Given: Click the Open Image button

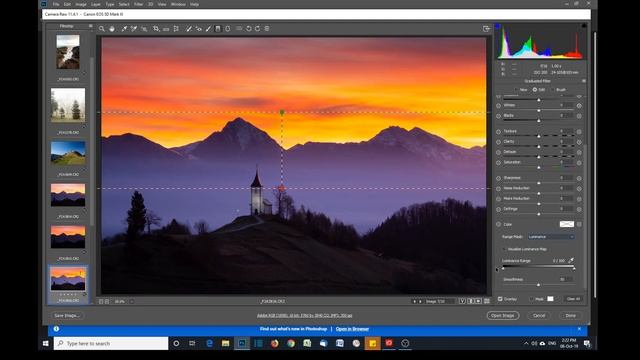Looking at the screenshot, I should coord(502,316).
